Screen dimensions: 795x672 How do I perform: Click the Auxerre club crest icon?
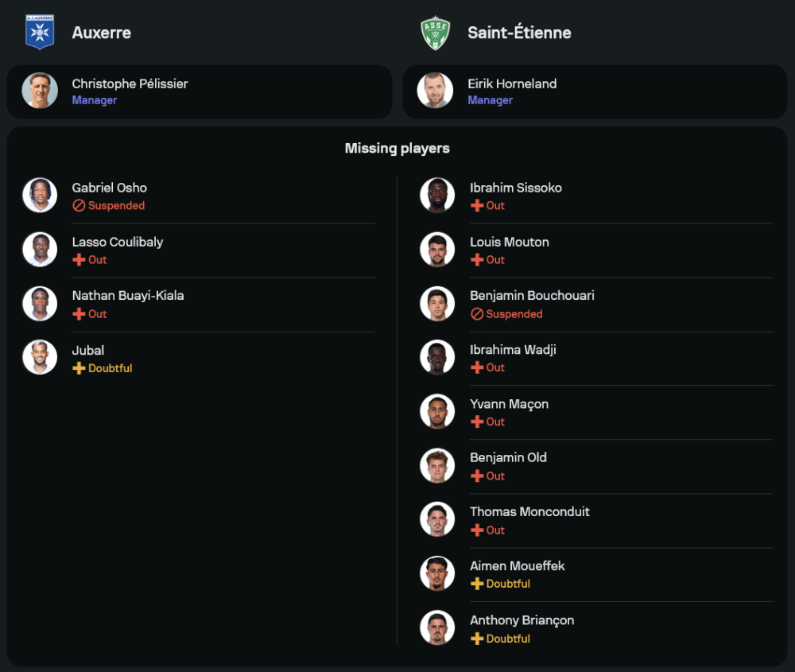(40, 33)
